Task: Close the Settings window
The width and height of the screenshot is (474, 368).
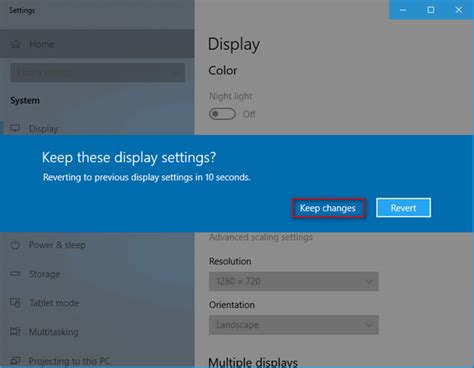Action: click(x=459, y=10)
